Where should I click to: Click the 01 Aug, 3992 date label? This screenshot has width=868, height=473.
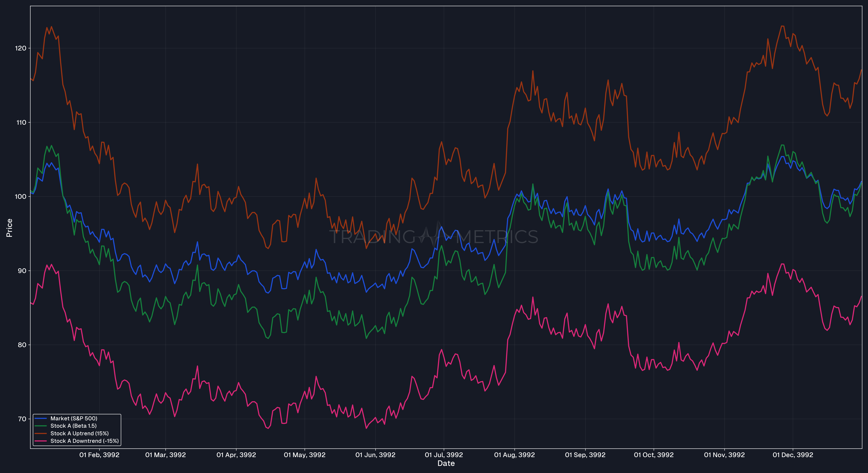(x=514, y=455)
